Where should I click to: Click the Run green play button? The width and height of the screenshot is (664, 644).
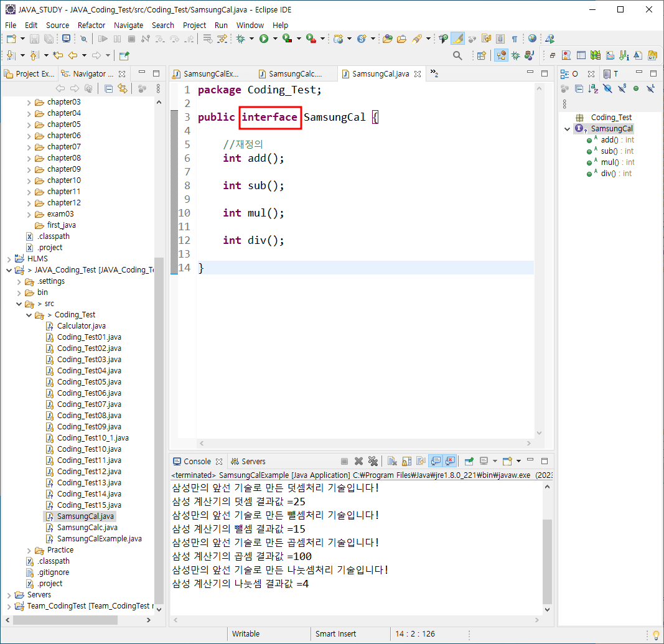click(264, 39)
